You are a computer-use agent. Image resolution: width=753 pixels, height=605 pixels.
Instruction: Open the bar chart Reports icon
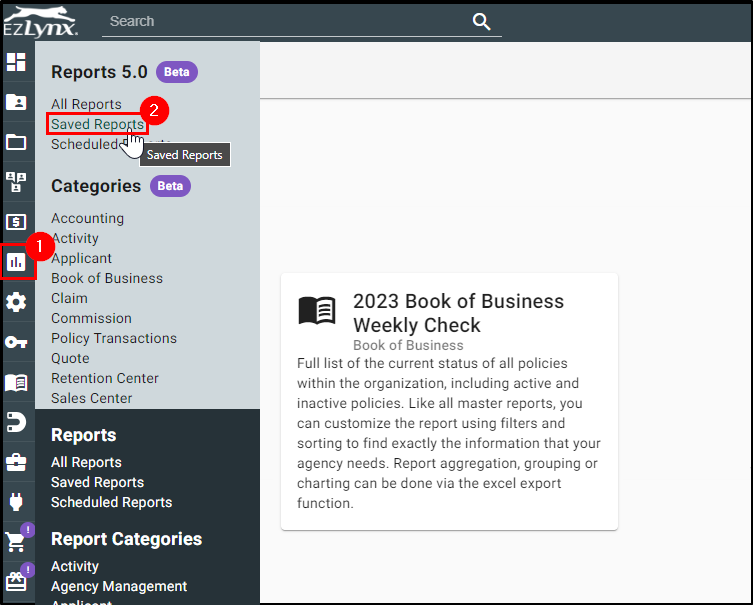click(16, 262)
